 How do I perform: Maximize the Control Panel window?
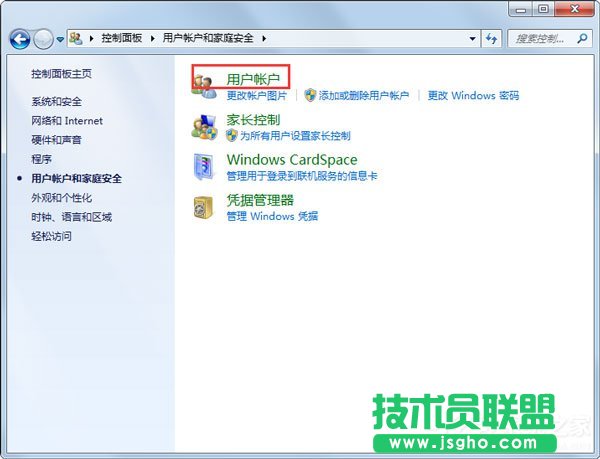543,9
